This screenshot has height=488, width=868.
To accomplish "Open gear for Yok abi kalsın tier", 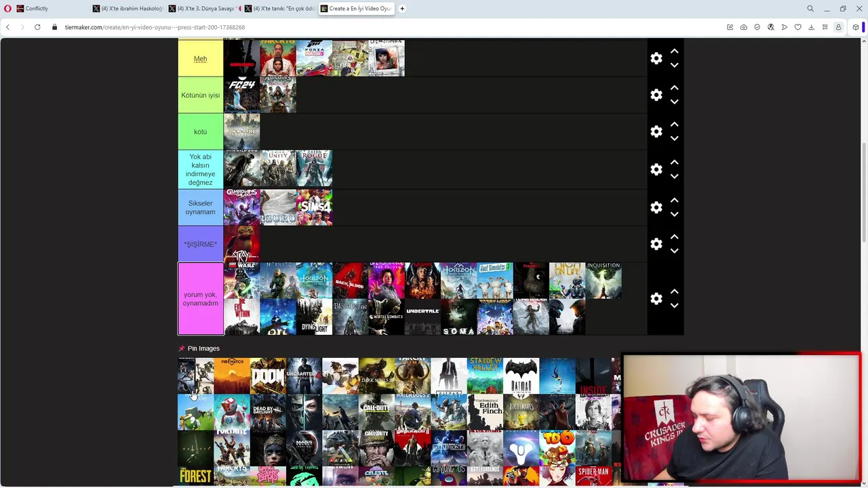I will [x=656, y=169].
